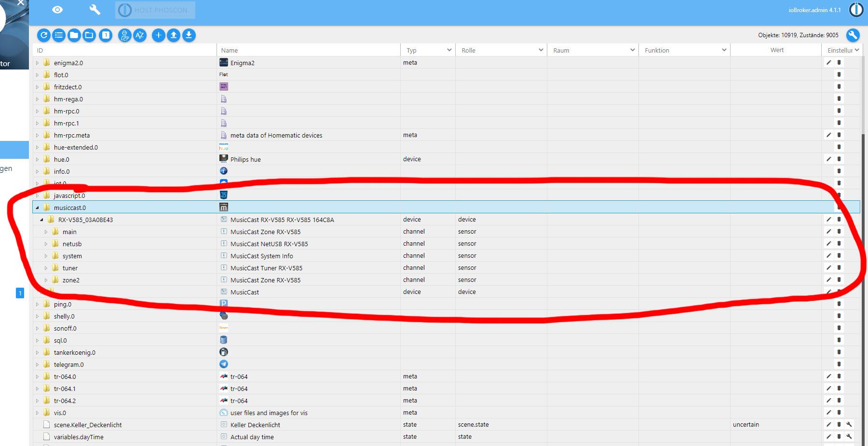Expand the zone2 channel node

pyautogui.click(x=46, y=280)
